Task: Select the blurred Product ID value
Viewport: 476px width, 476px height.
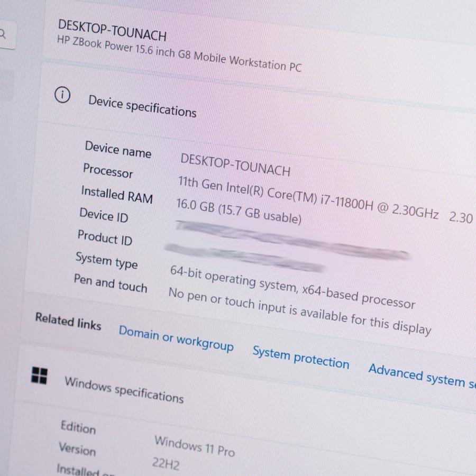Action: pos(244,258)
